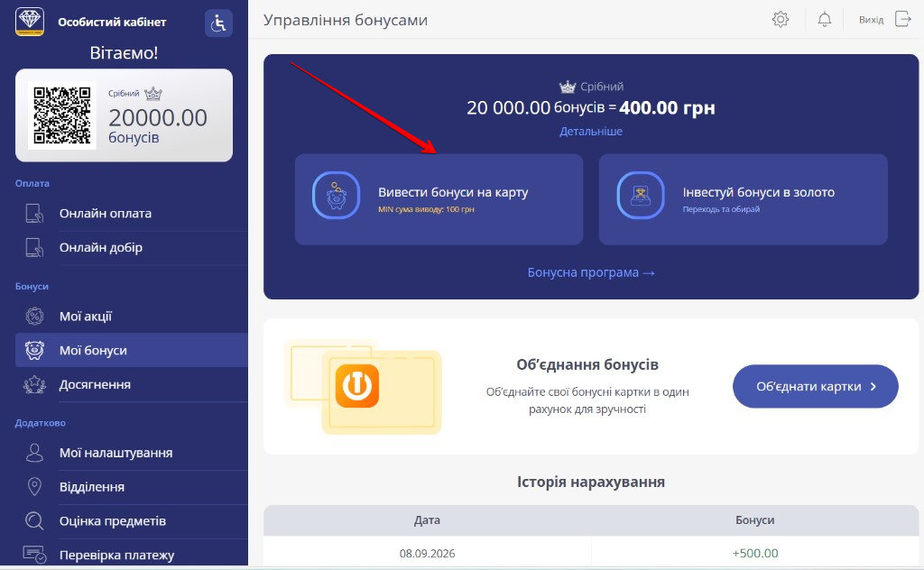Open Онлайн добір menu item

[132, 247]
